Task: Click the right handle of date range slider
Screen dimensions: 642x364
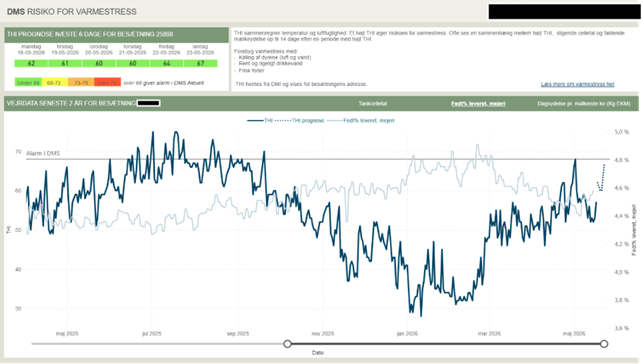Action: pyautogui.click(x=604, y=344)
